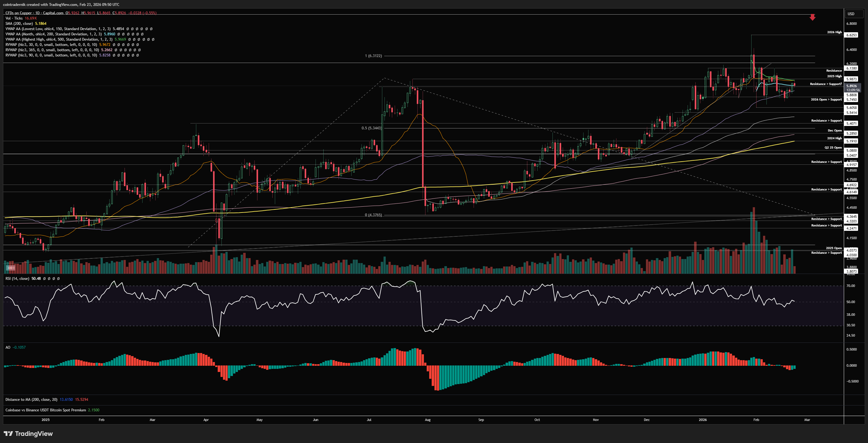Click the 4.6149 price tag on axis
The width and height of the screenshot is (868, 443).
tap(852, 192)
